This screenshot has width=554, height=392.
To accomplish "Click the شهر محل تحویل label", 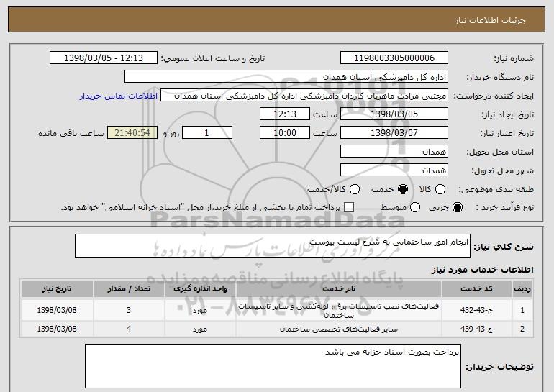I will coord(503,170).
